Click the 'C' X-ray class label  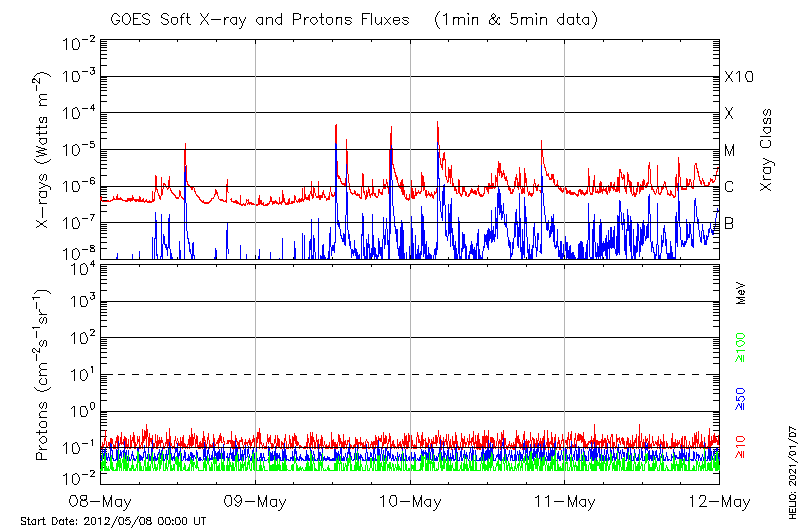pyautogui.click(x=729, y=187)
